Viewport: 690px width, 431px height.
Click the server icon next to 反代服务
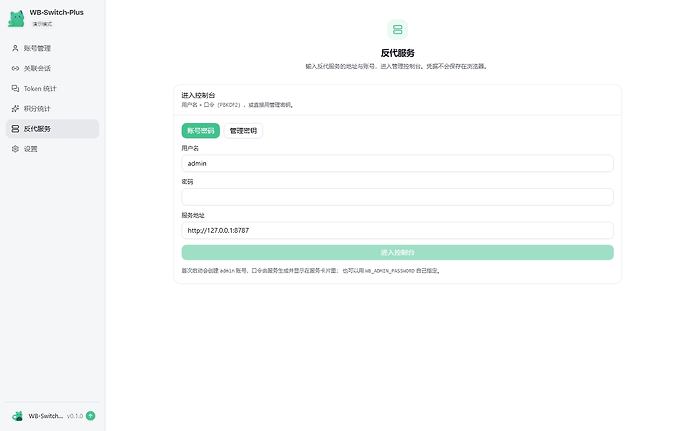[x=15, y=129]
